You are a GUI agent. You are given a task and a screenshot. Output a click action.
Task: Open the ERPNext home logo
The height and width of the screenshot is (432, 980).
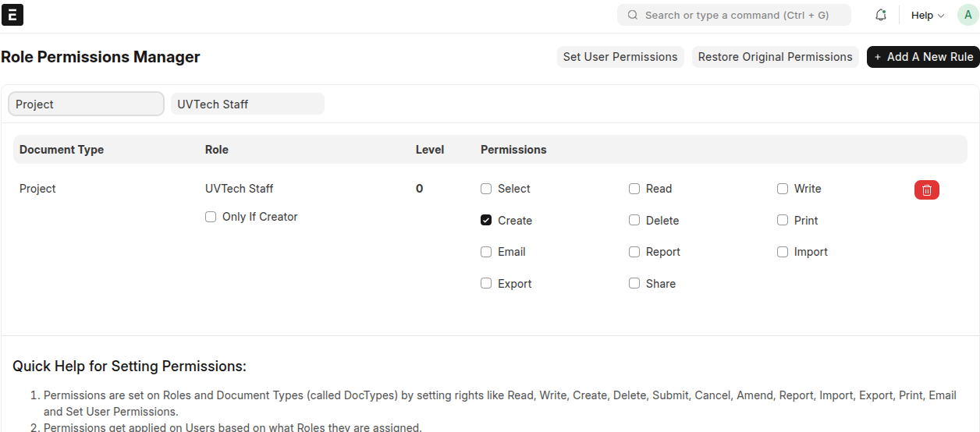13,15
